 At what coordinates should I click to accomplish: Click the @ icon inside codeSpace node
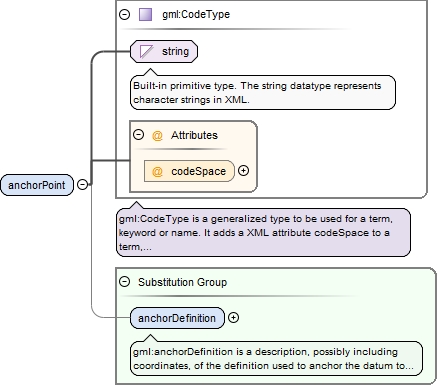point(157,172)
